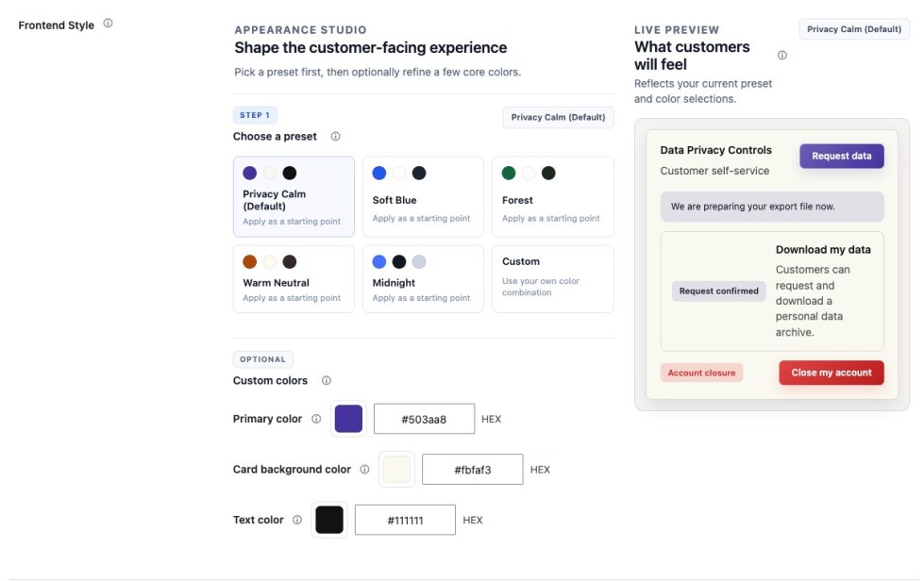Click the LIVE PREVIEW label
924x581 pixels.
click(x=677, y=30)
